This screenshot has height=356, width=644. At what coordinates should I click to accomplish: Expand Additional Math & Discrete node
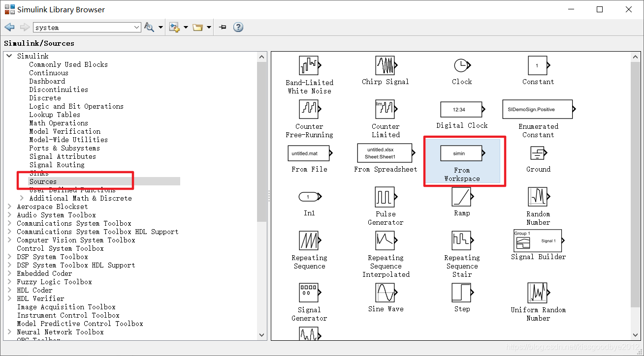click(22, 198)
